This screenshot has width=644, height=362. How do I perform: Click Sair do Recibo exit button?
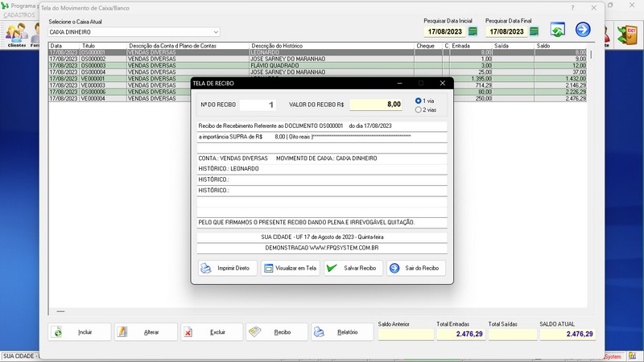coord(416,268)
